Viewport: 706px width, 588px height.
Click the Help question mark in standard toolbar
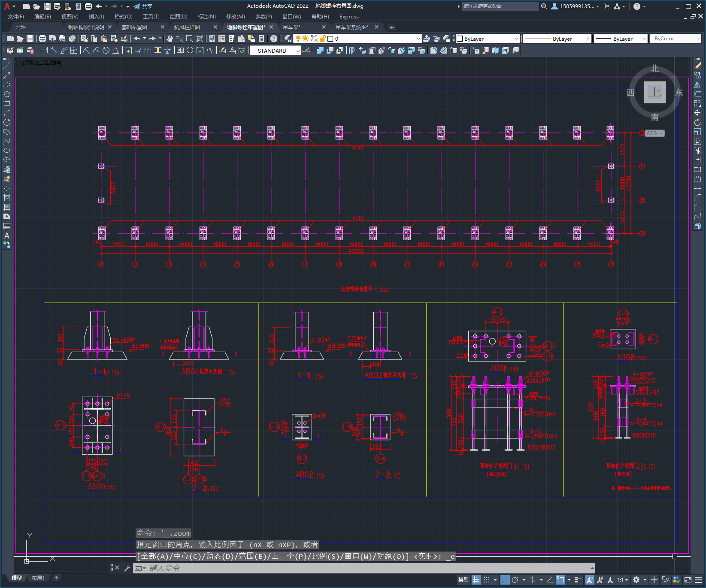[274, 39]
